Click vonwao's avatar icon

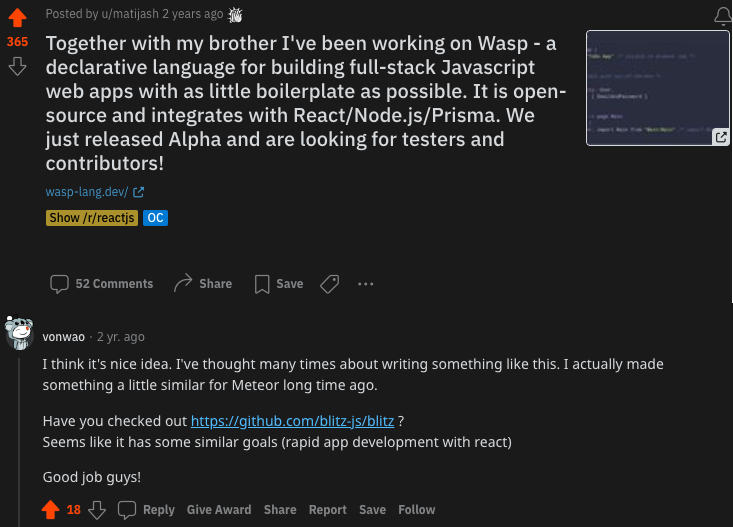coord(19,335)
